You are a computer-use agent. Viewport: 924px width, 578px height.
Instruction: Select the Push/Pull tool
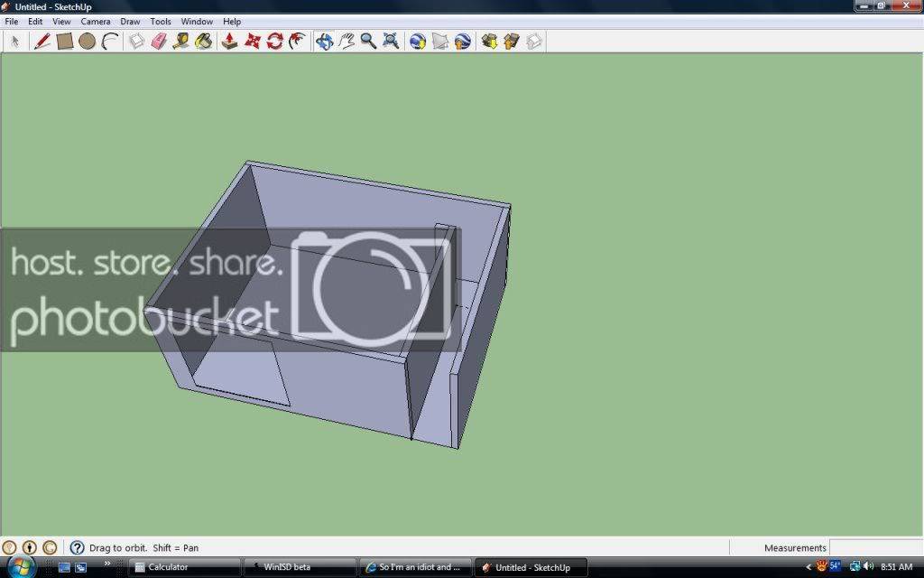(229, 42)
